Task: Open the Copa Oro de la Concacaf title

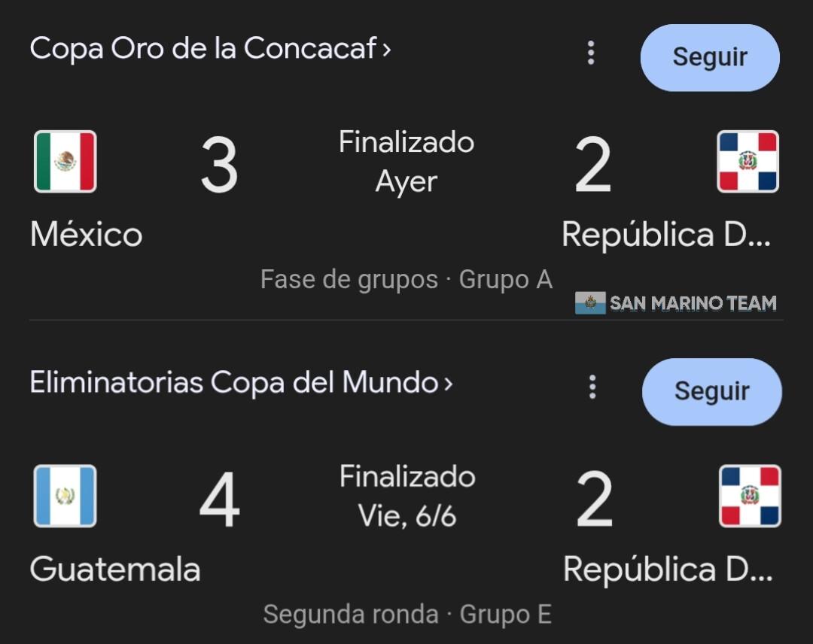Action: click(x=203, y=50)
